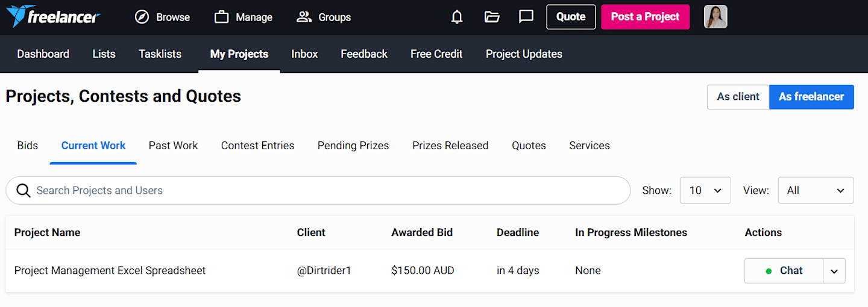Click the Quote button
Screen dimensions: 868x307
[571, 17]
